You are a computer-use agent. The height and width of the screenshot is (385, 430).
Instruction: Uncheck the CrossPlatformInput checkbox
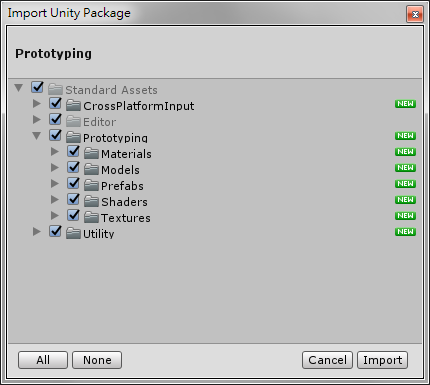pyautogui.click(x=55, y=104)
